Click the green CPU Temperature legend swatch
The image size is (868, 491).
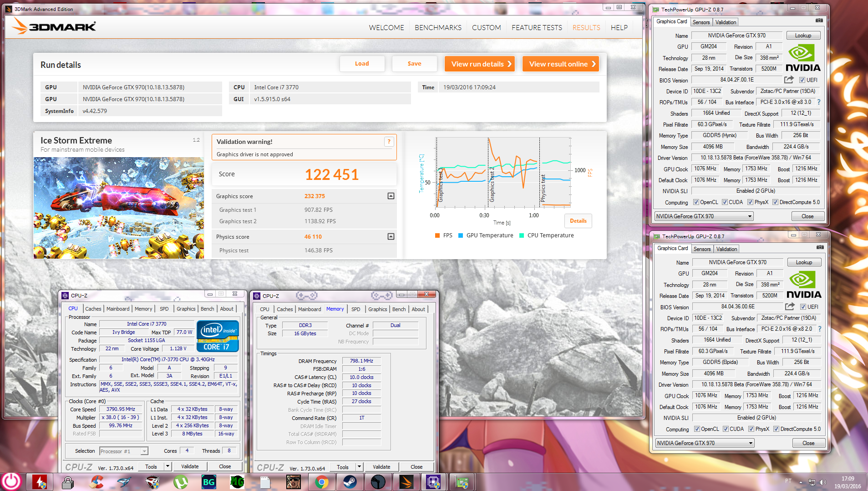click(x=522, y=235)
